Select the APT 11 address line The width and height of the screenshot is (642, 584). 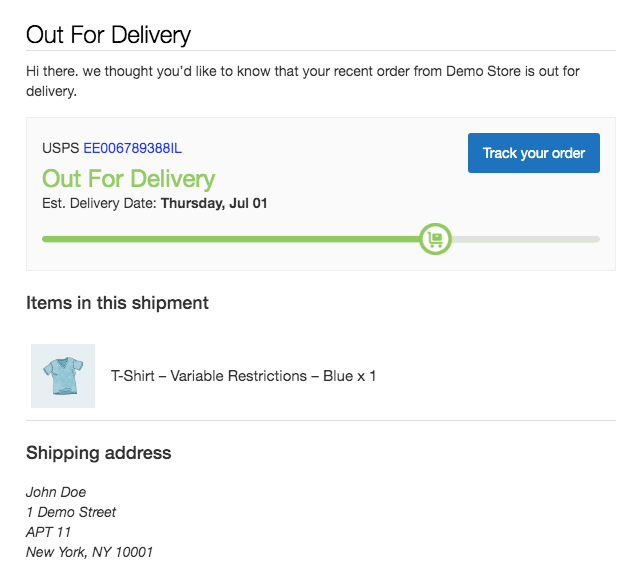pos(48,532)
